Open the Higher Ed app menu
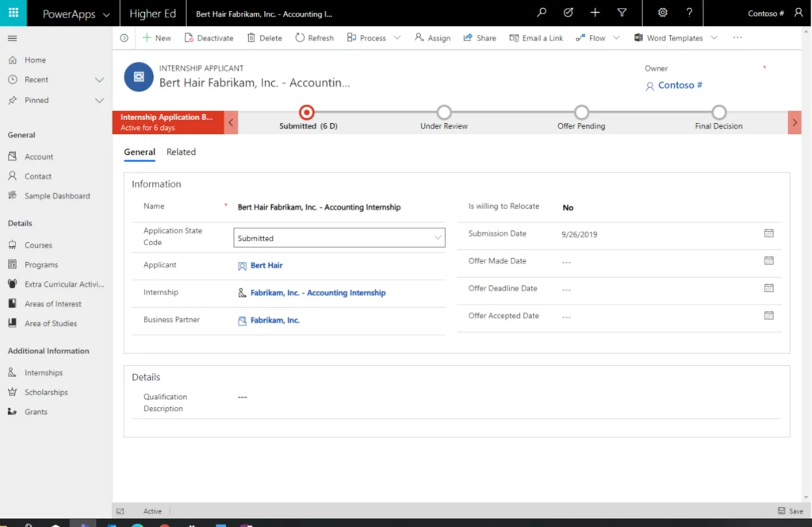Image resolution: width=812 pixels, height=527 pixels. (153, 13)
